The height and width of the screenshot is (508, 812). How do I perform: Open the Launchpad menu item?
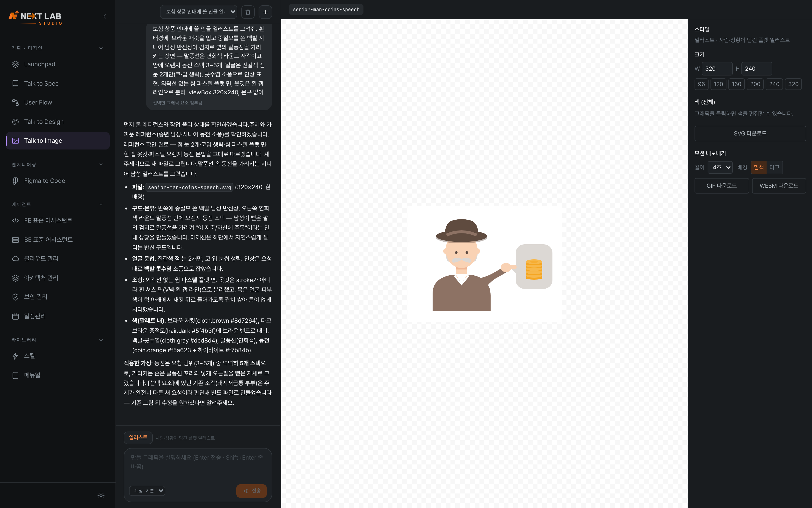pos(58,64)
